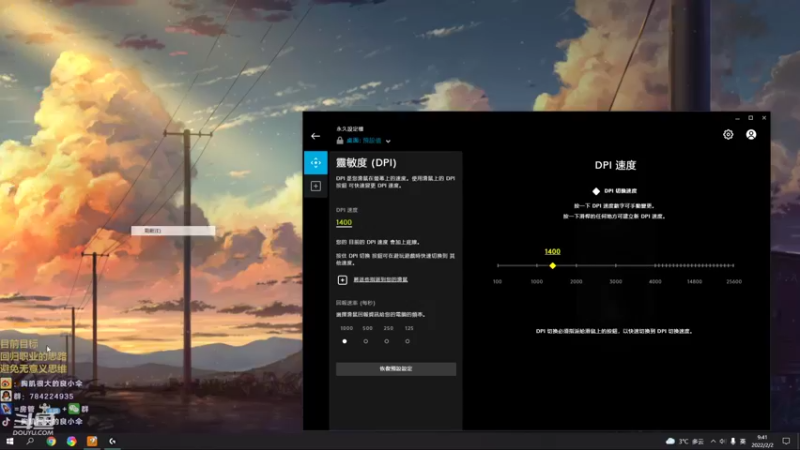Click the 4000 scale label
Image resolution: width=800 pixels, height=450 pixels.
click(655, 282)
